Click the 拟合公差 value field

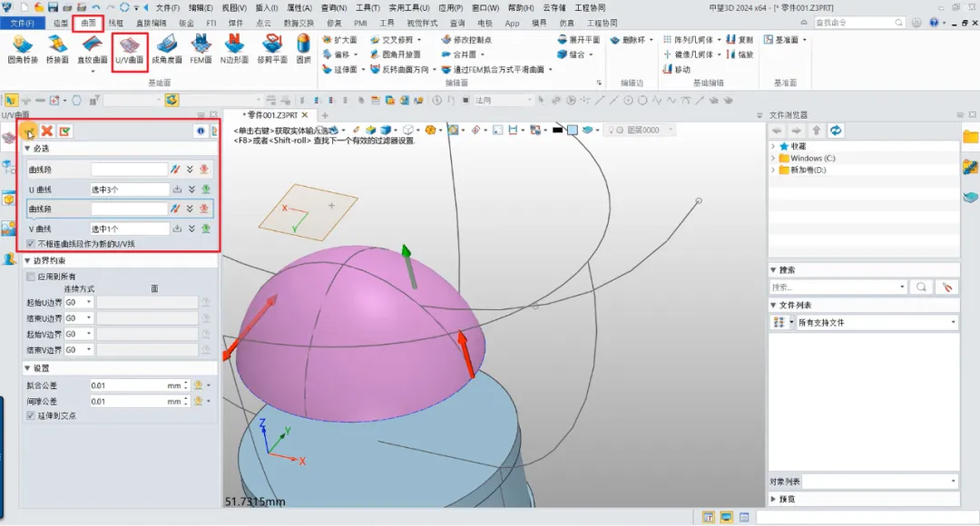point(127,385)
